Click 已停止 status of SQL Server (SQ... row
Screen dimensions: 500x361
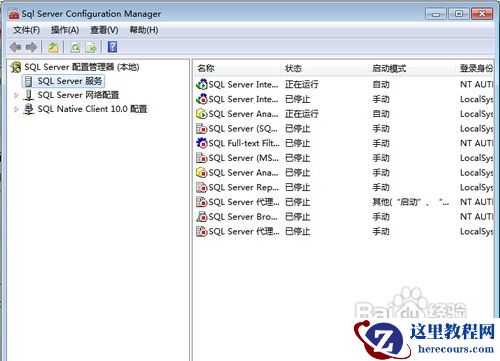298,128
